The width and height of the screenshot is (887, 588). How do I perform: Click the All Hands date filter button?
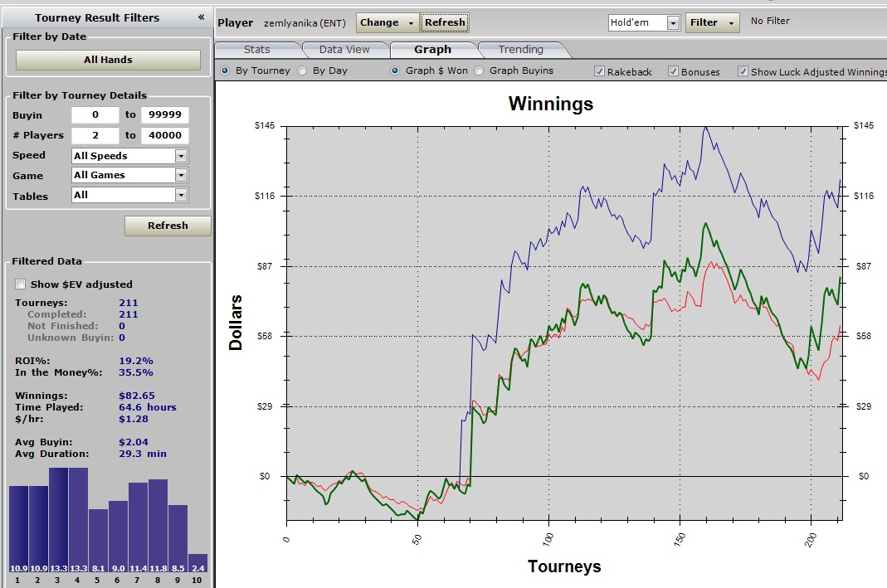pos(108,60)
